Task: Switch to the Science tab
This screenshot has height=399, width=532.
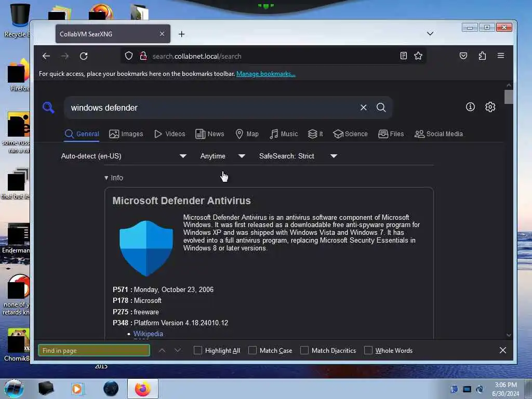Action: coord(350,134)
